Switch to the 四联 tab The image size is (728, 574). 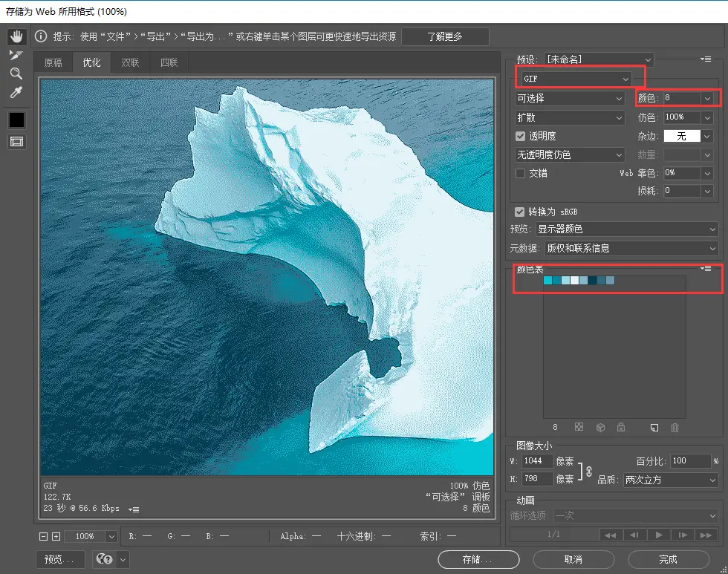(x=169, y=63)
